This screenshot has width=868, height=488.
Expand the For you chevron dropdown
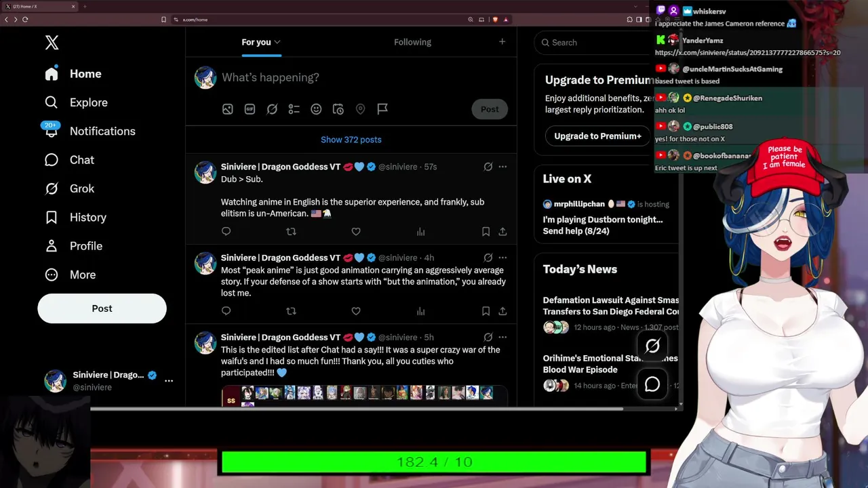277,42
